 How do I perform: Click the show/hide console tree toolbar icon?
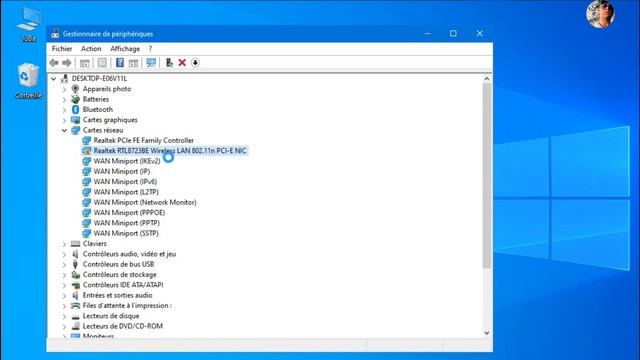(x=84, y=63)
